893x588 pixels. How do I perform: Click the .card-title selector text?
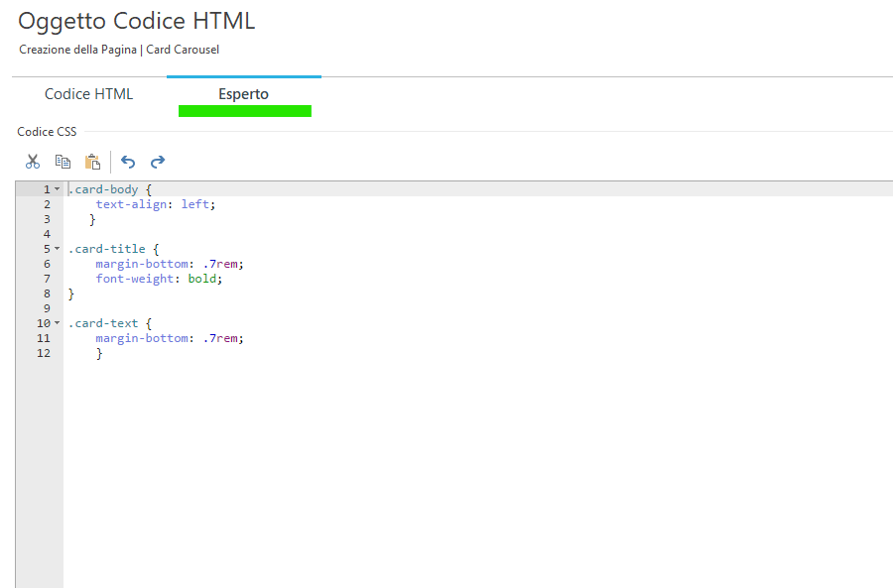point(107,249)
